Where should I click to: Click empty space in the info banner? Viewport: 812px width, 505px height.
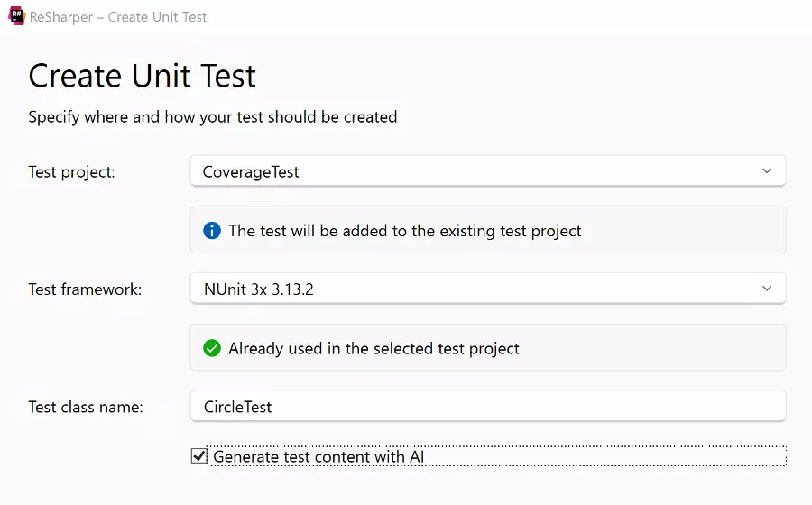point(686,231)
